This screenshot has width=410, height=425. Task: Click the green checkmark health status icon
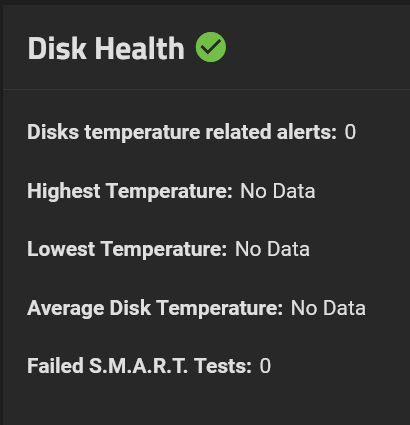211,47
